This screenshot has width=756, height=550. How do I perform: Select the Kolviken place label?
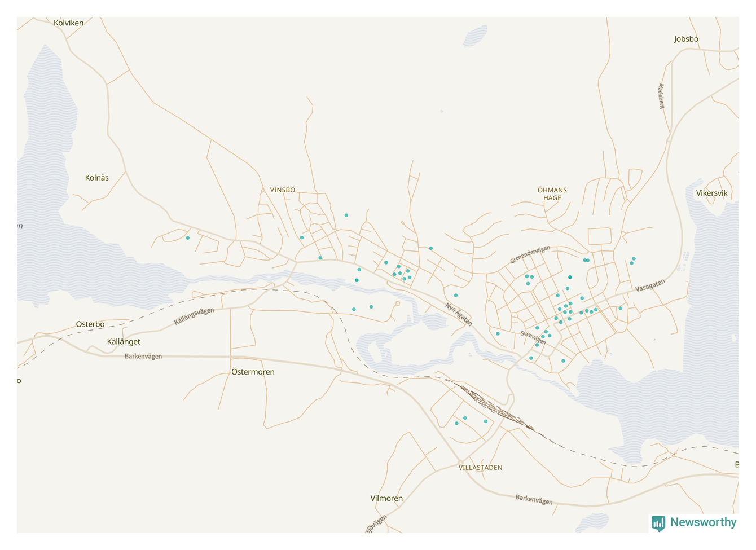68,23
